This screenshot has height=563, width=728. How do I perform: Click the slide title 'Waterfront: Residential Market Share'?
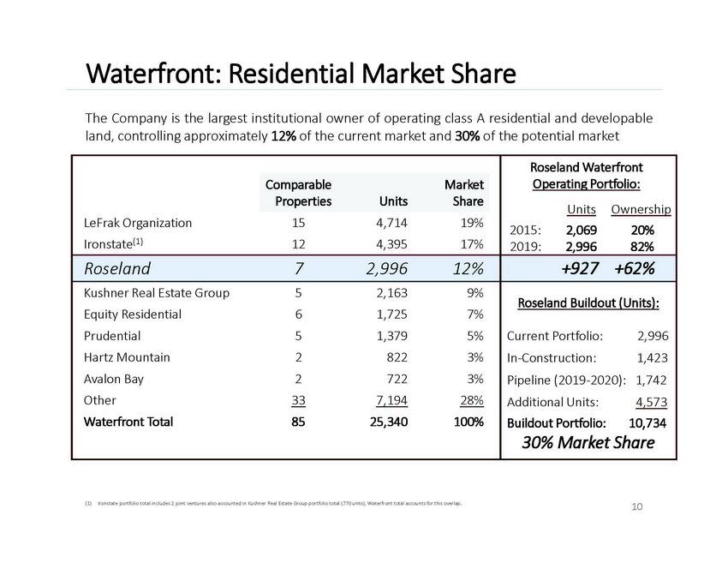tap(301, 74)
